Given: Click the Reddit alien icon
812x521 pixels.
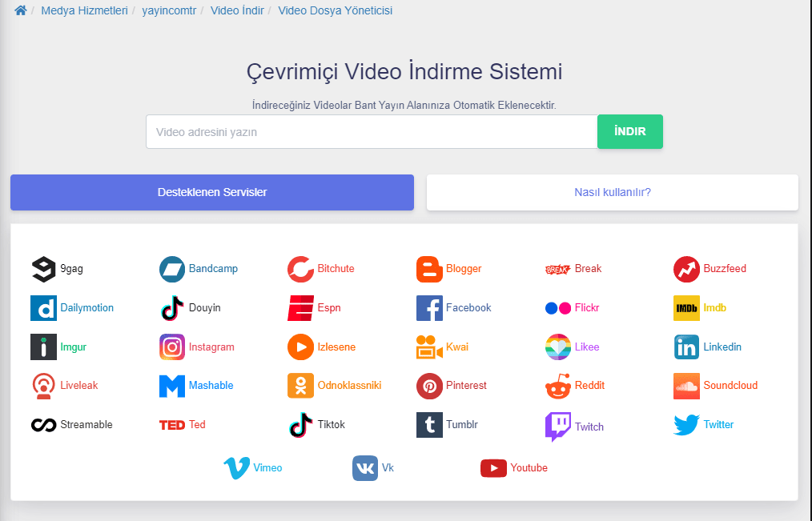Looking at the screenshot, I should (557, 386).
